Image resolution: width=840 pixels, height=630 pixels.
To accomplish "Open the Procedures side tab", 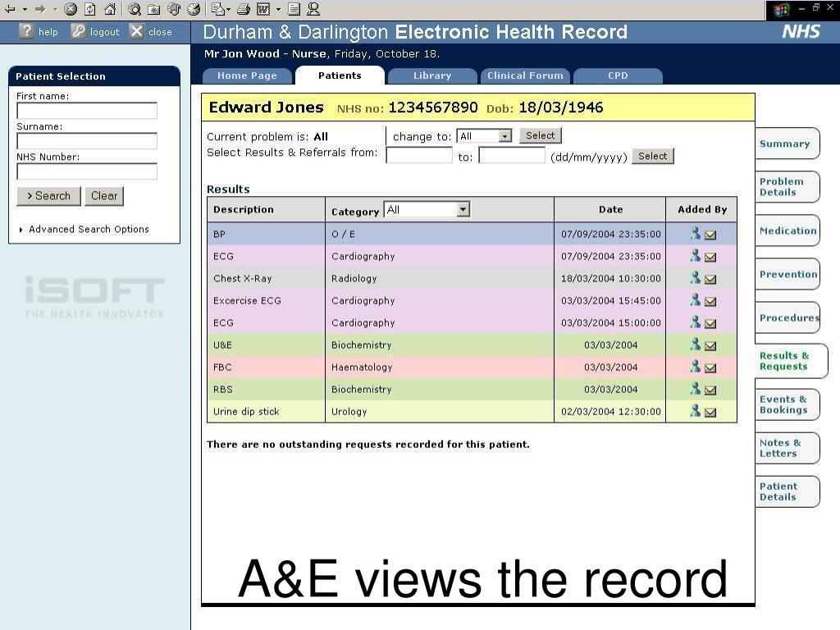I will tap(787, 317).
